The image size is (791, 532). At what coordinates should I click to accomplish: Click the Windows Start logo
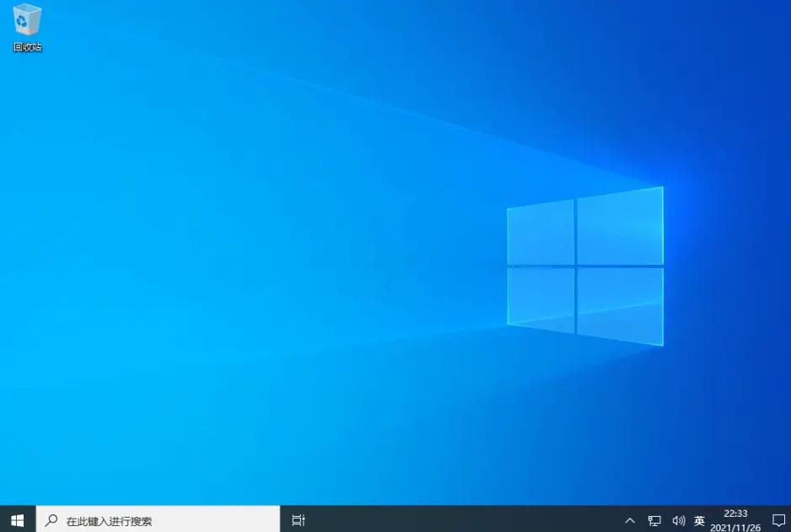coord(15,519)
